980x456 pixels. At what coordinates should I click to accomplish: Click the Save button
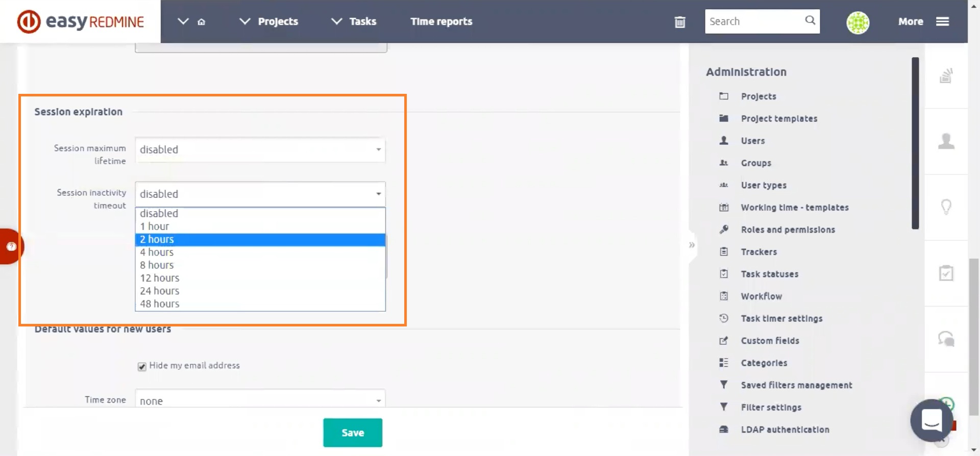(353, 433)
